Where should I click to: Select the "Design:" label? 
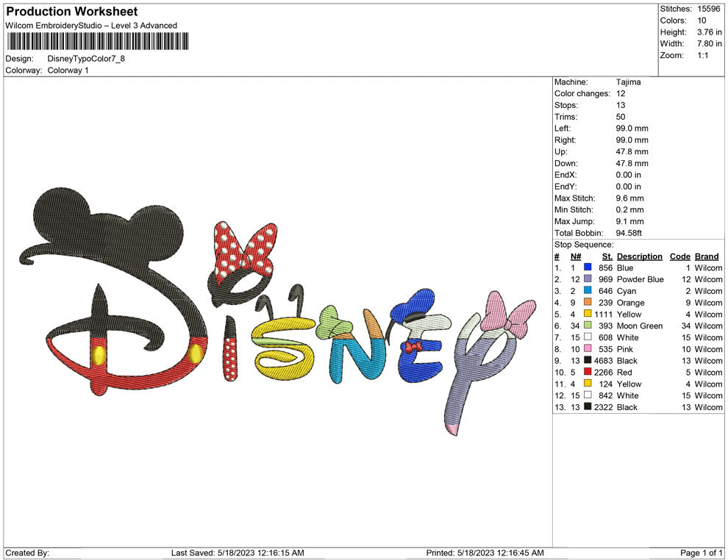pos(20,59)
